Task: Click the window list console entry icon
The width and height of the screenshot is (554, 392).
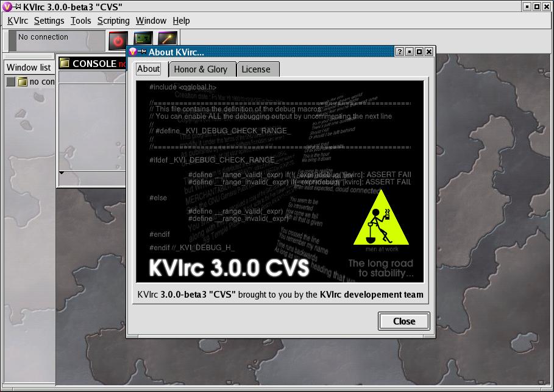Action: coord(23,82)
